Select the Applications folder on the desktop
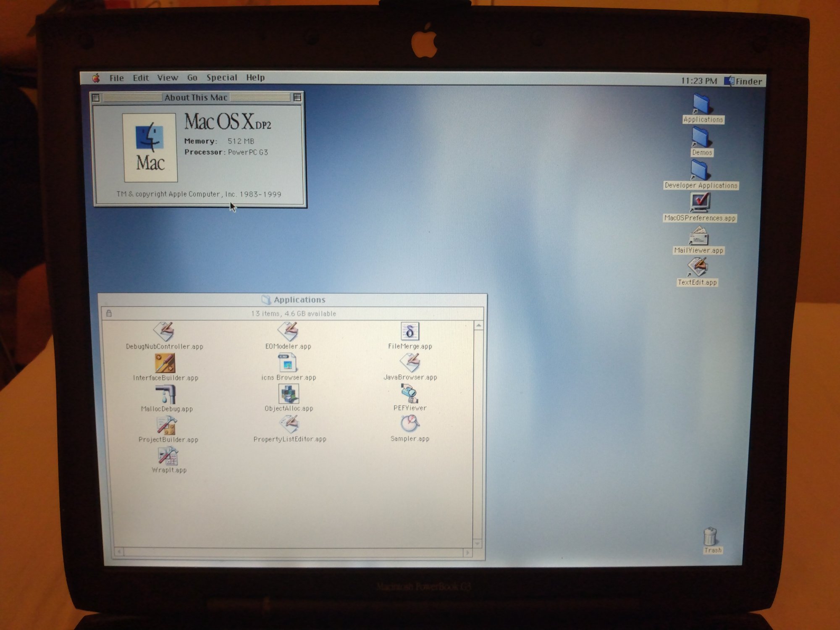840x630 pixels. point(702,104)
